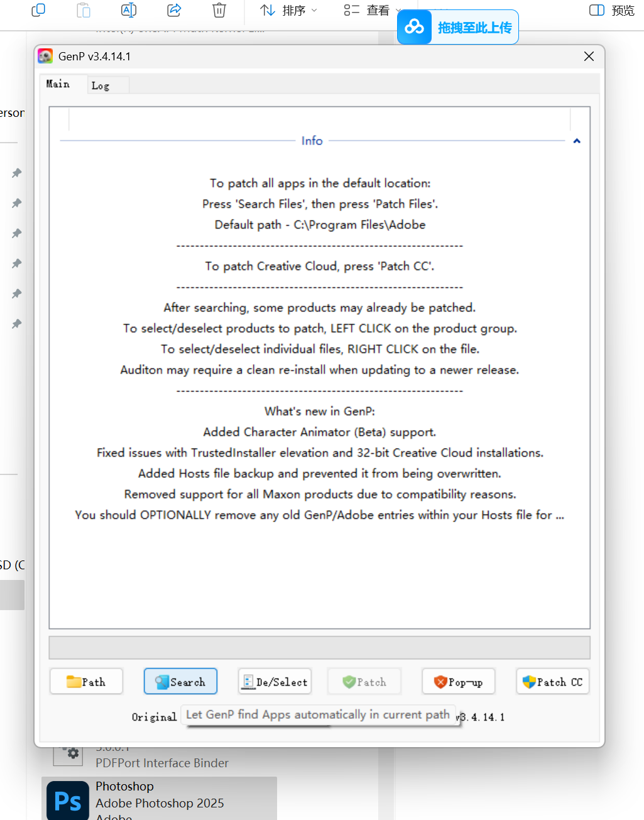The image size is (644, 820).
Task: Click the 'Removed support for all Maxon products' line
Action: pos(320,495)
